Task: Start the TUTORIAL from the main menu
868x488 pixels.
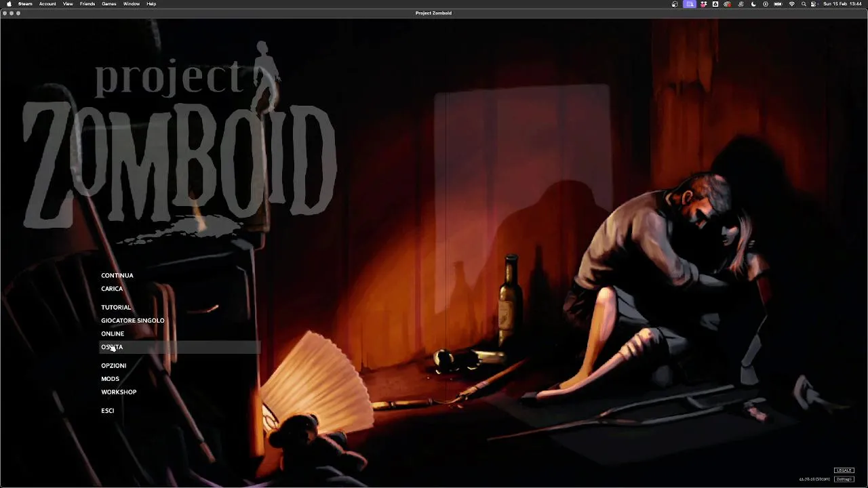Action: pos(116,307)
